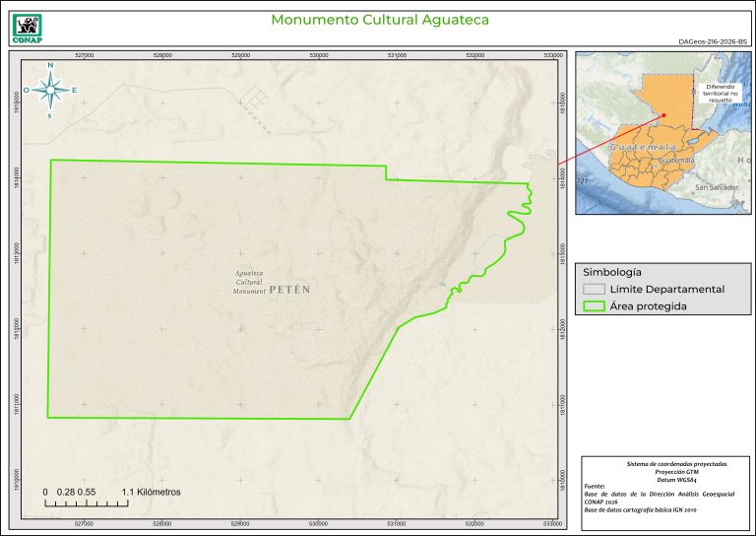Viewport: 756px width, 536px height.
Task: Click the gray Límite Departamental legend symbol
Action: 593,290
